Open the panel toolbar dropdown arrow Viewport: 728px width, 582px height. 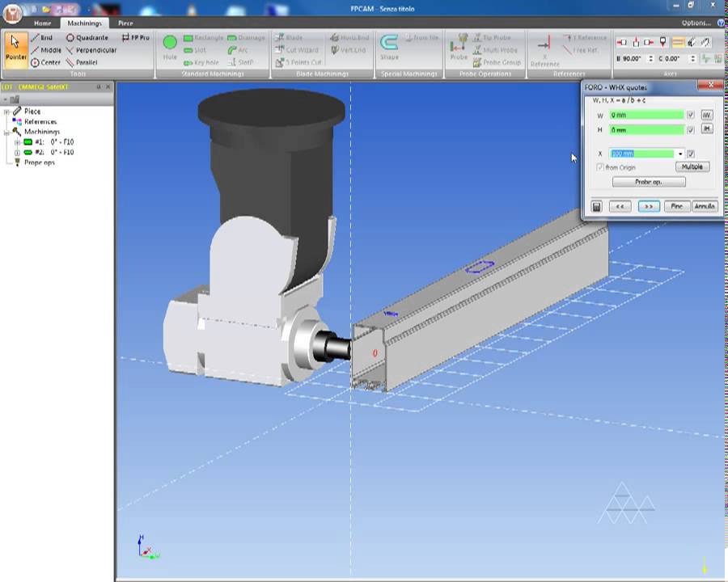click(x=5, y=99)
